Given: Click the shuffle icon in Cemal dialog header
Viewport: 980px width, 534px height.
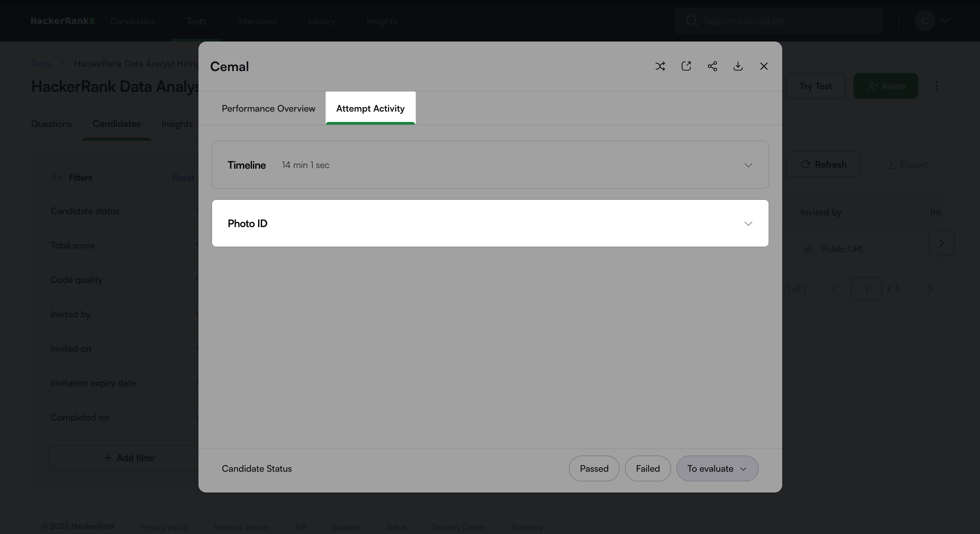Looking at the screenshot, I should click(660, 66).
